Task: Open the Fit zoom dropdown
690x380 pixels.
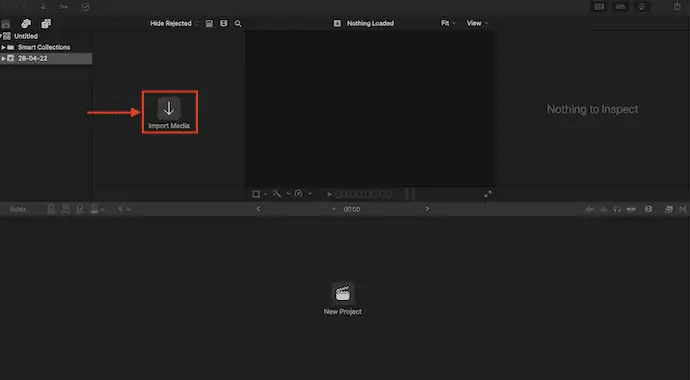Action: click(448, 23)
